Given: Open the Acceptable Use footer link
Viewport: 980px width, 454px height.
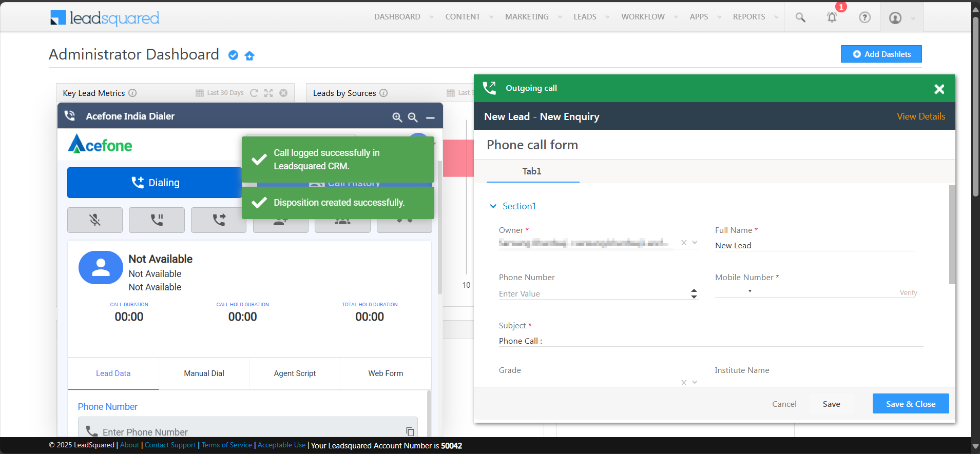Looking at the screenshot, I should (281, 445).
